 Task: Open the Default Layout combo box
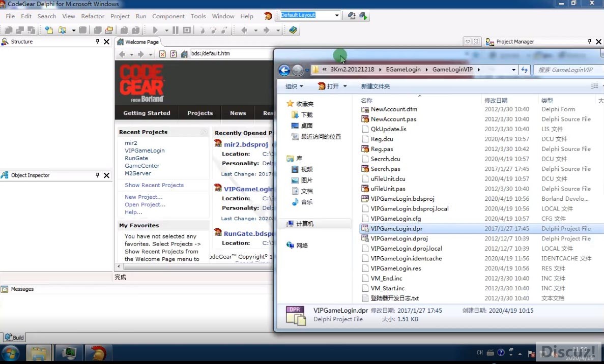tap(337, 15)
